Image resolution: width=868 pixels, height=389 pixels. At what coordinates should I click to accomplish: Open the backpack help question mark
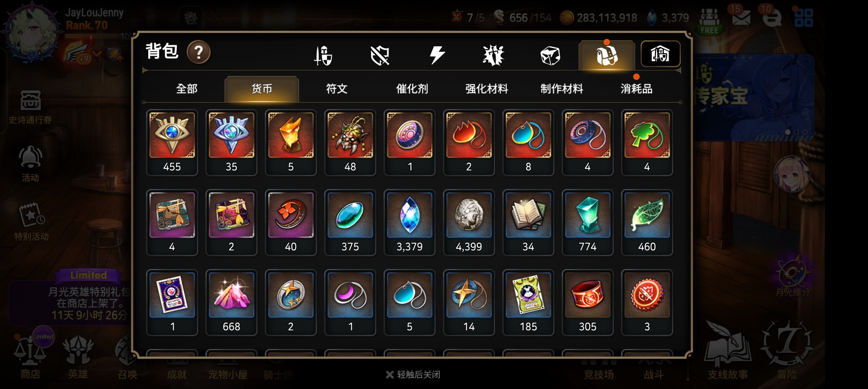[x=199, y=53]
